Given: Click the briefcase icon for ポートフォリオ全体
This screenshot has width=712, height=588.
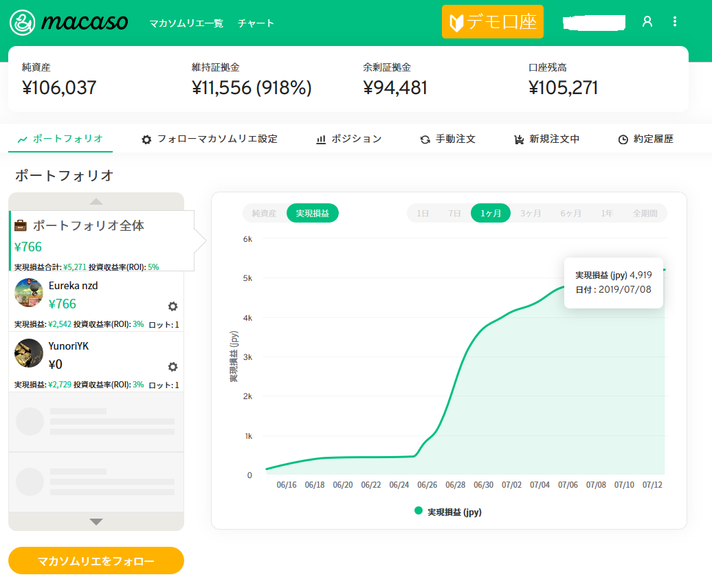Looking at the screenshot, I should coord(21,225).
